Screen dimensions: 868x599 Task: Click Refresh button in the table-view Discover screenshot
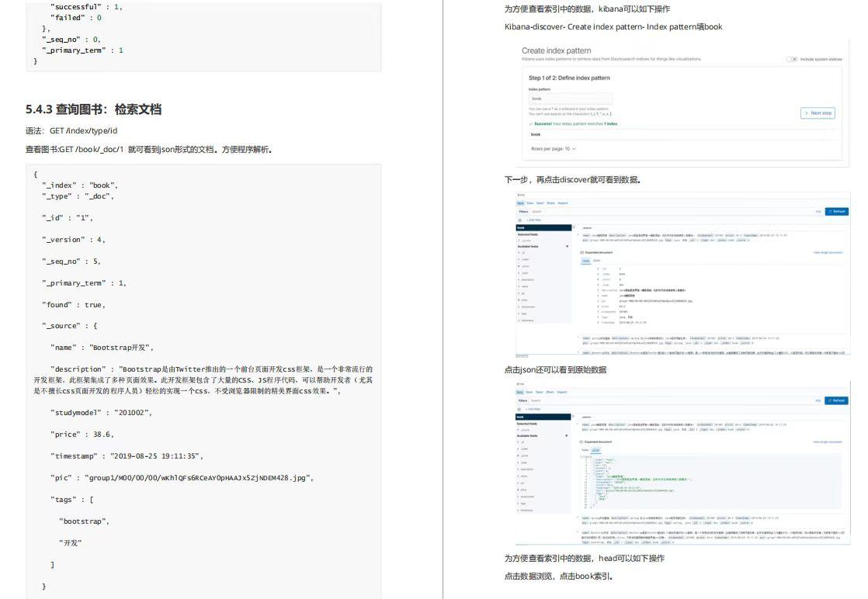[x=836, y=211]
